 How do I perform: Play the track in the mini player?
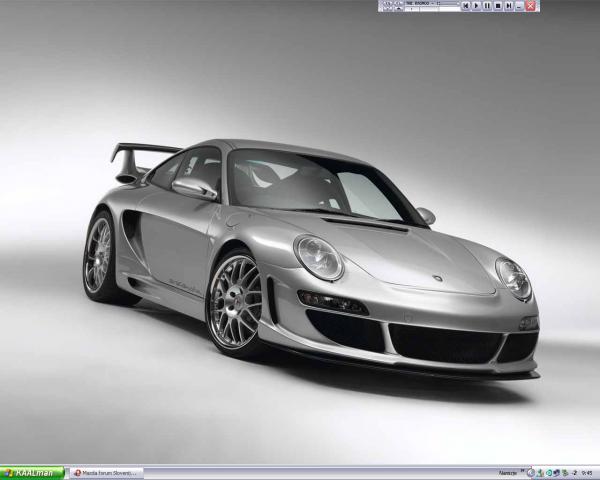tap(475, 6)
